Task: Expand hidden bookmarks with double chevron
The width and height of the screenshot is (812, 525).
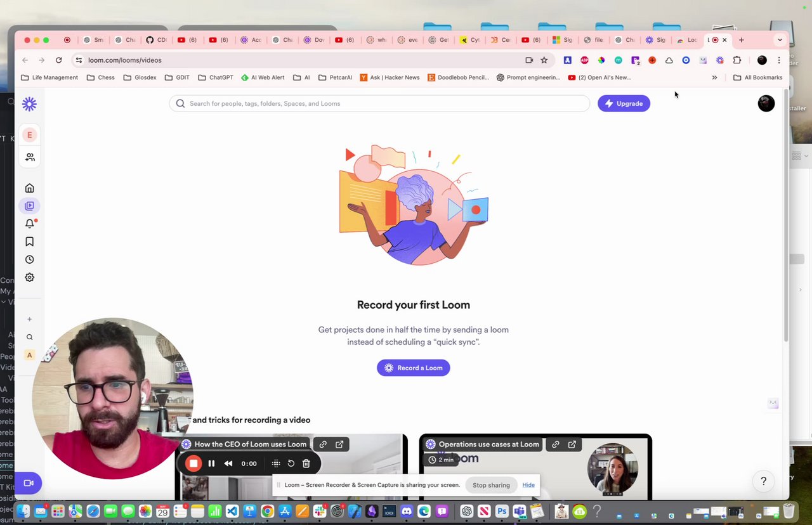Action: click(714, 77)
